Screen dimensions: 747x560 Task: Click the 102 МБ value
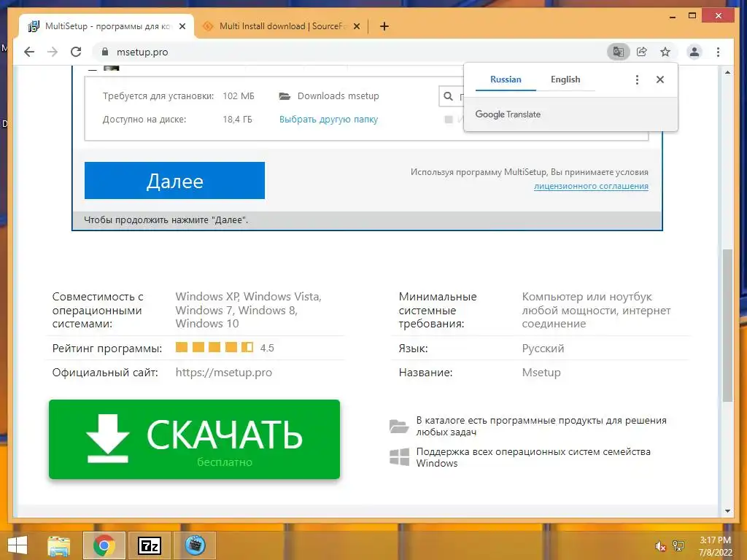tap(239, 96)
